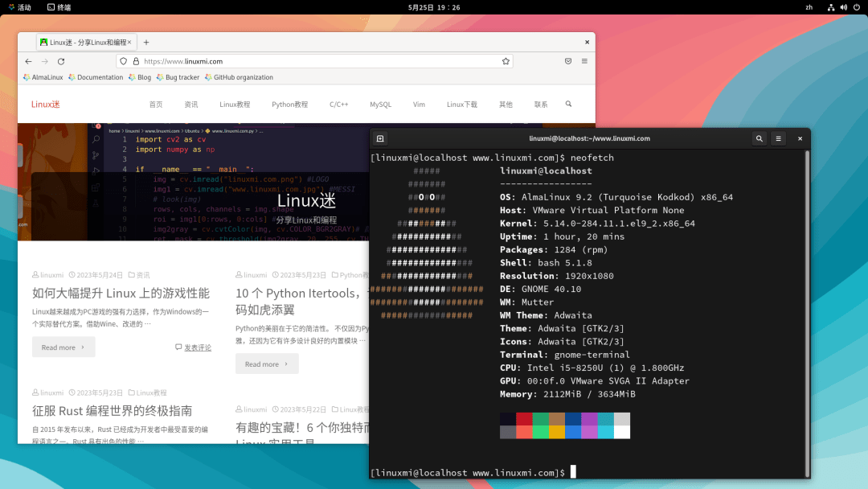Click the padlock icon in the address bar

click(x=134, y=61)
